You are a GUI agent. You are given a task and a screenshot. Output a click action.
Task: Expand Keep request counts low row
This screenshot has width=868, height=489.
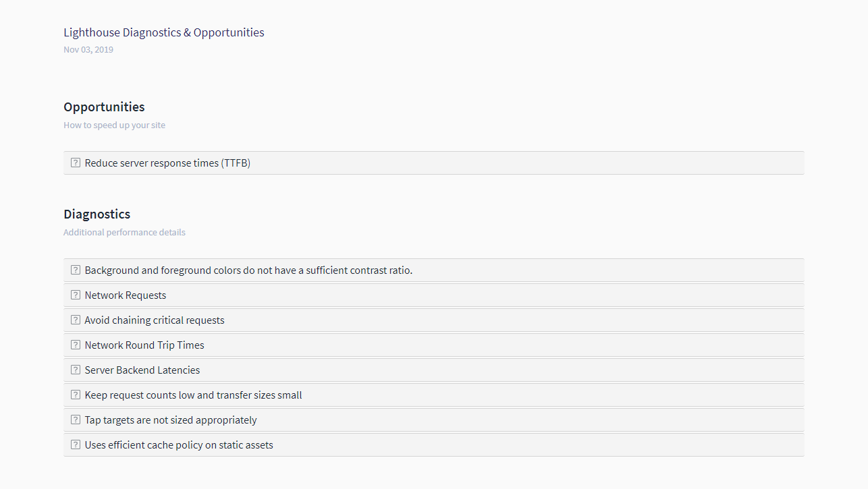click(x=433, y=395)
